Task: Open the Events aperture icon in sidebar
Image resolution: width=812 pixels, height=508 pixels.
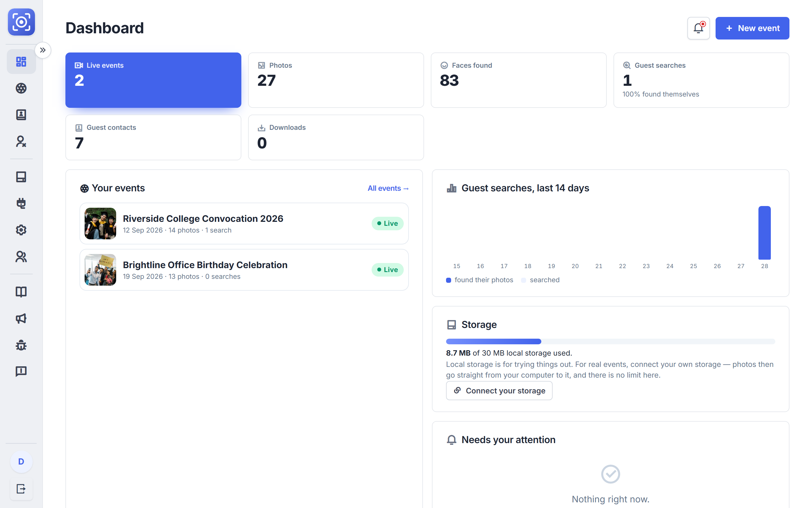Action: click(21, 88)
